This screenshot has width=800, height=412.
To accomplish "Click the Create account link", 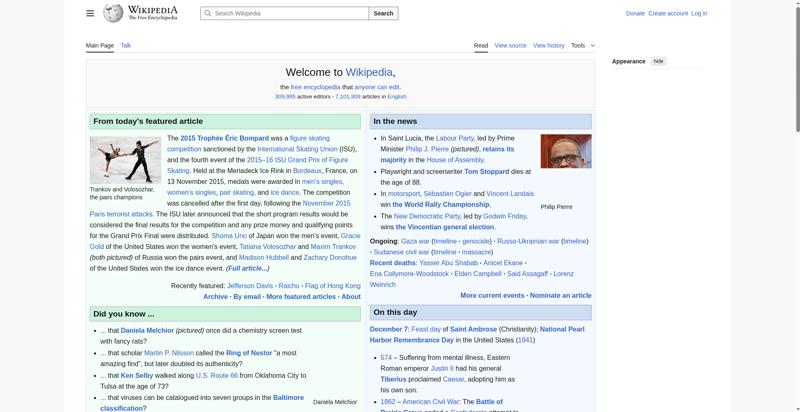I will (667, 13).
